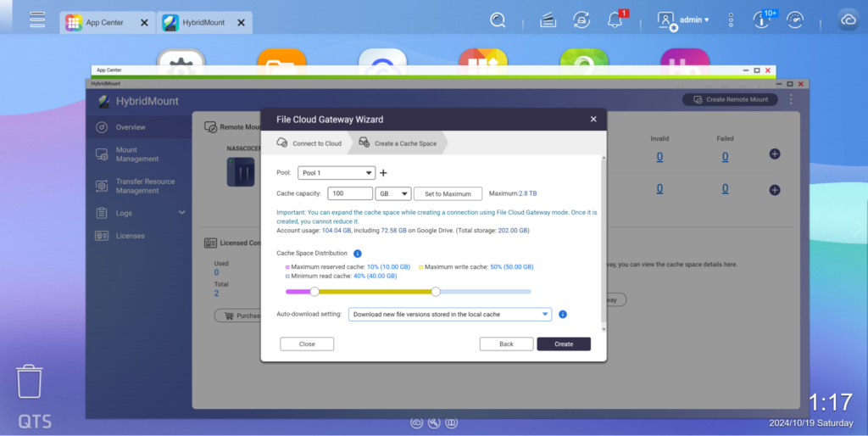Click the Cache Space Distribution info icon
This screenshot has width=868, height=436.
point(357,254)
